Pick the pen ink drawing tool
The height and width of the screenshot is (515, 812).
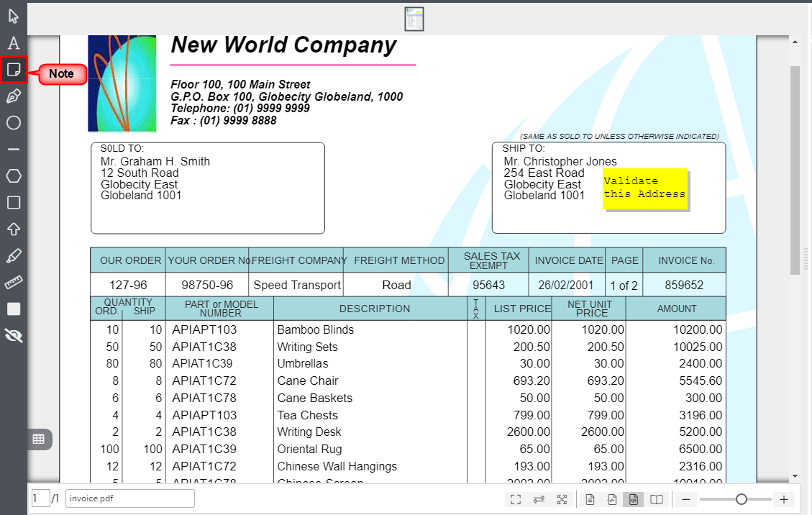tap(14, 96)
